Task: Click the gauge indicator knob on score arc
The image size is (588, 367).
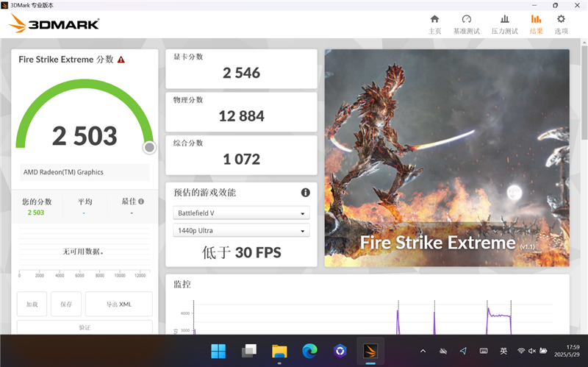Action: tap(149, 148)
